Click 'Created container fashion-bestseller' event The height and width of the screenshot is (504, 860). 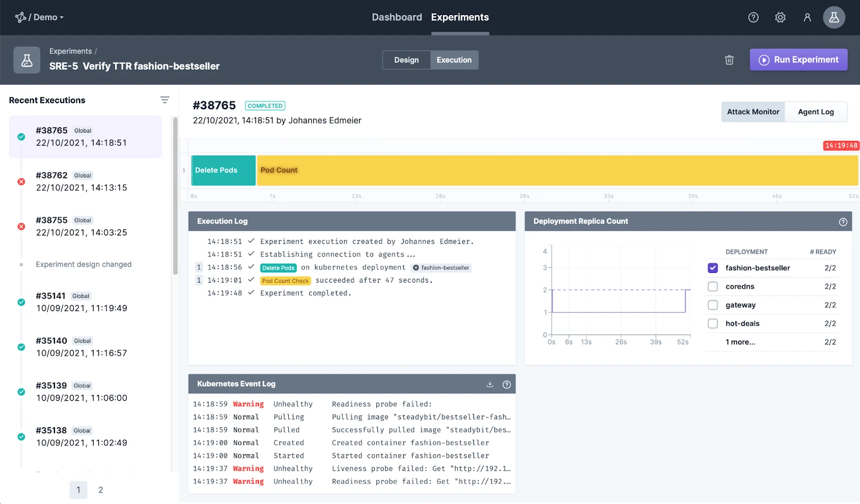click(x=352, y=443)
